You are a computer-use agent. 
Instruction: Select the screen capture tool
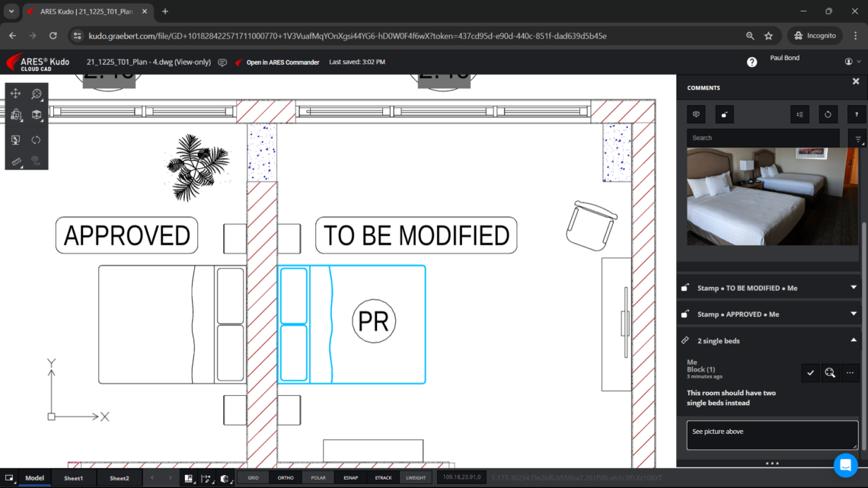(15, 140)
